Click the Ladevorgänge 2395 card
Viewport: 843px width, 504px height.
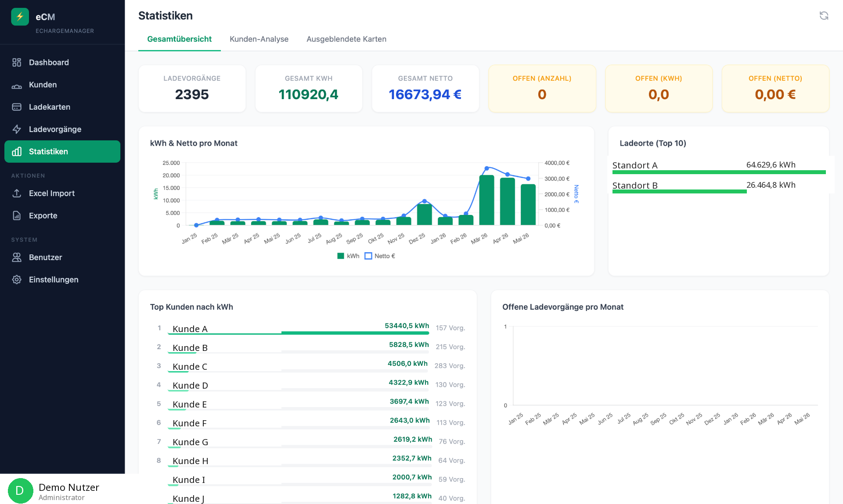[x=192, y=89]
